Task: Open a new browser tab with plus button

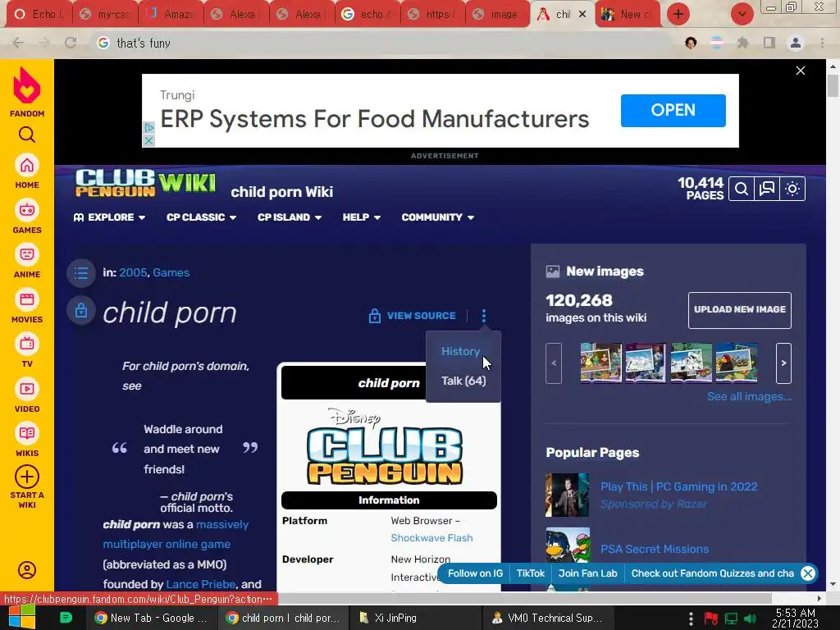Action: click(678, 14)
